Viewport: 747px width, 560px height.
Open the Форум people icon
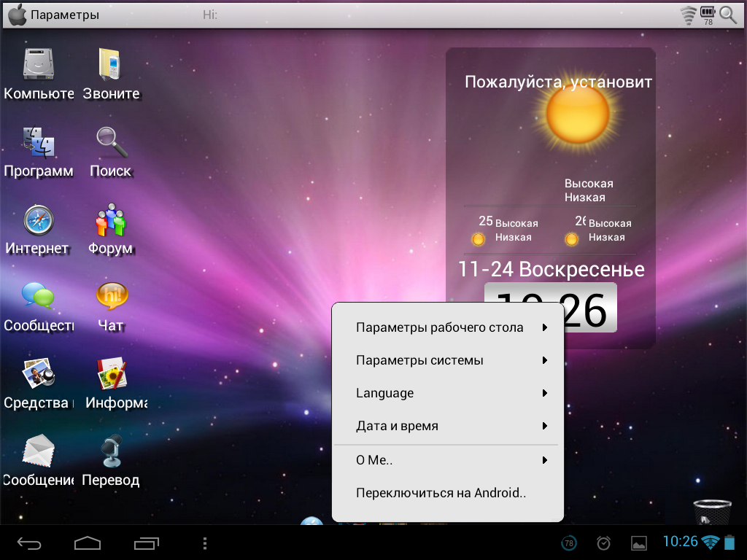(x=111, y=219)
